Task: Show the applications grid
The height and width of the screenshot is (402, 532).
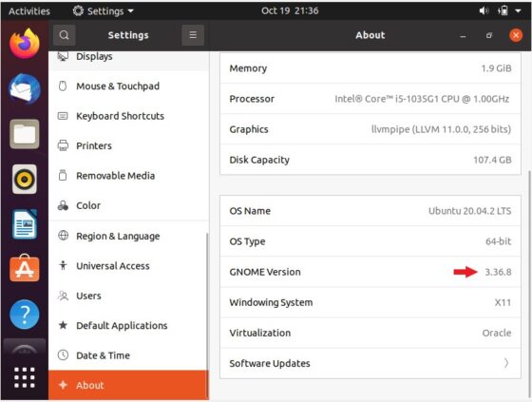Action: (x=25, y=377)
